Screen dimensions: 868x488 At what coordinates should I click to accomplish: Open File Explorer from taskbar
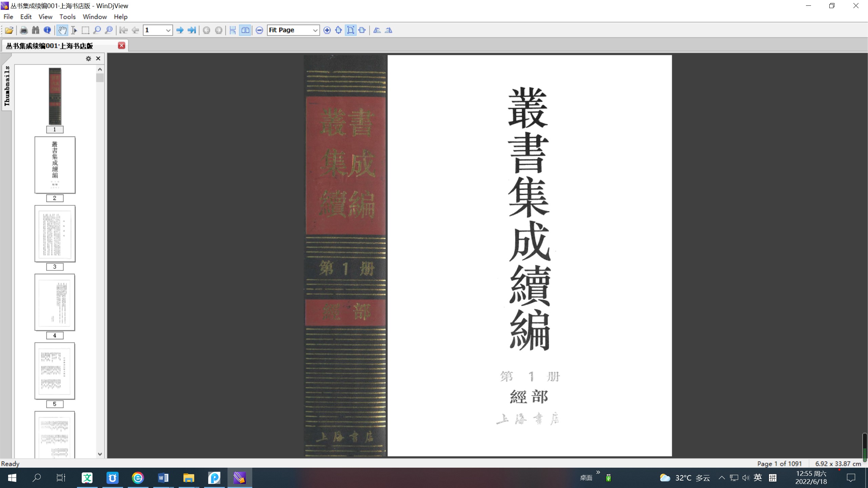pos(189,478)
